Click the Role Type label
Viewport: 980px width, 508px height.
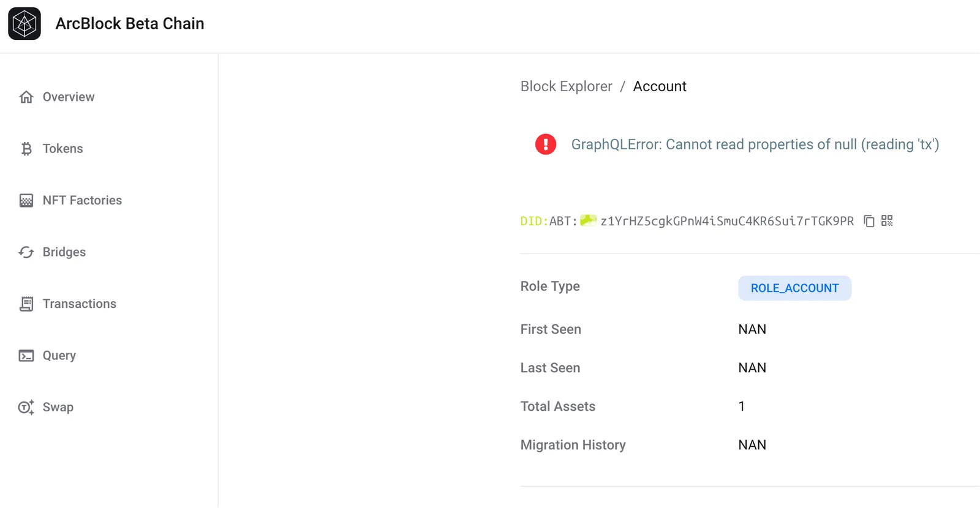tap(550, 286)
